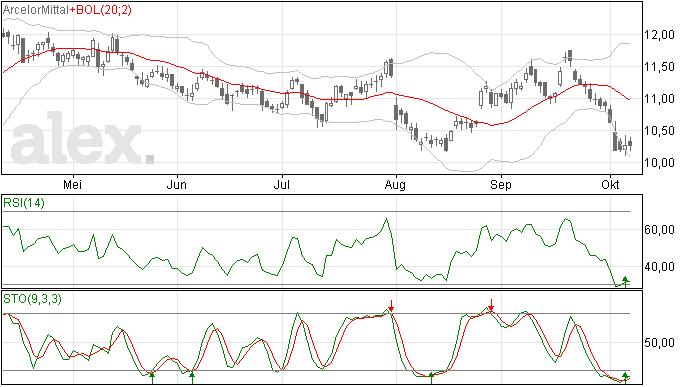
Task: Click the 11,00 price axis value
Action: [660, 99]
